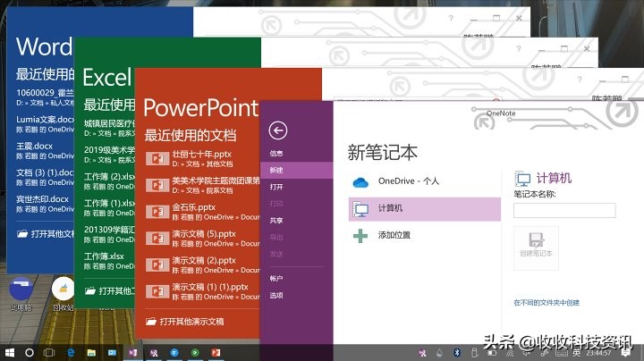This screenshot has height=361, width=644.
Task: Click 打开其他文档 in the Word window
Action: [46, 234]
